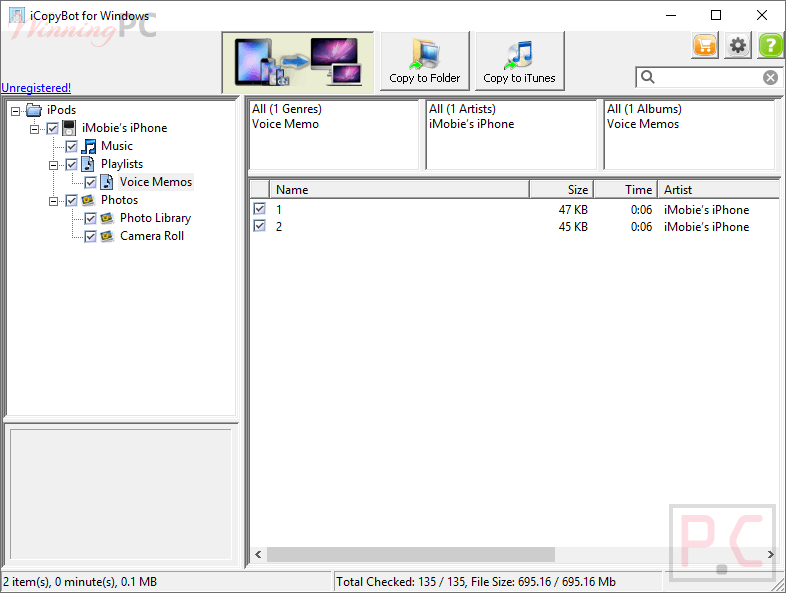The image size is (786, 593).
Task: Select All (1 Artists) filter
Action: coord(462,109)
